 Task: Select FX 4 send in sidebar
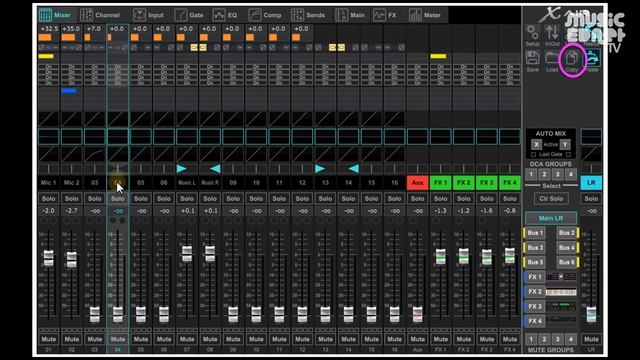[535, 321]
